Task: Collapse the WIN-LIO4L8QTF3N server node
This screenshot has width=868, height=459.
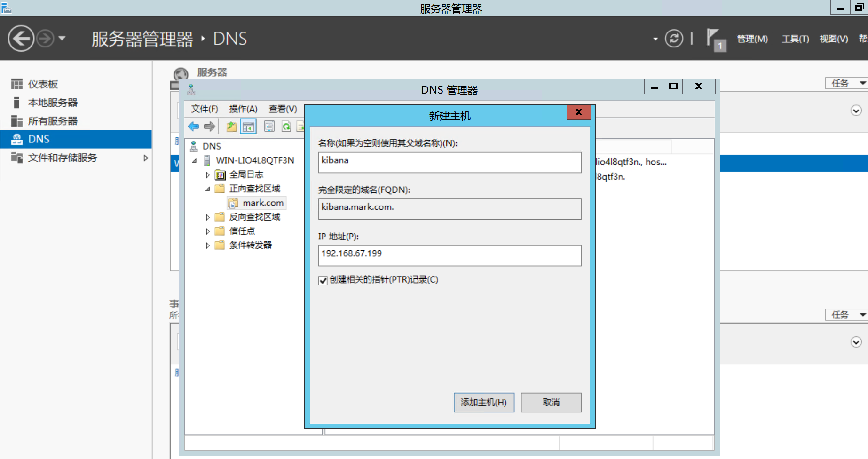Action: point(194,161)
